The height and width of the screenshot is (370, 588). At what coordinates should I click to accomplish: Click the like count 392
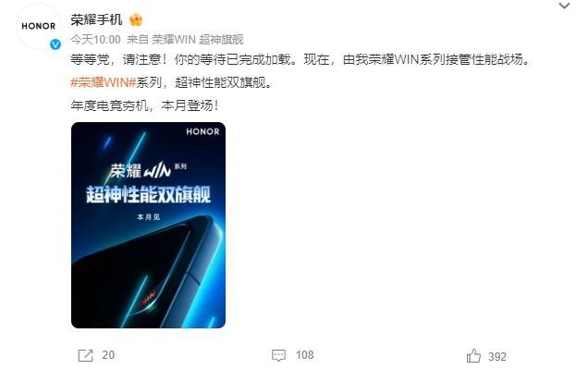point(497,356)
